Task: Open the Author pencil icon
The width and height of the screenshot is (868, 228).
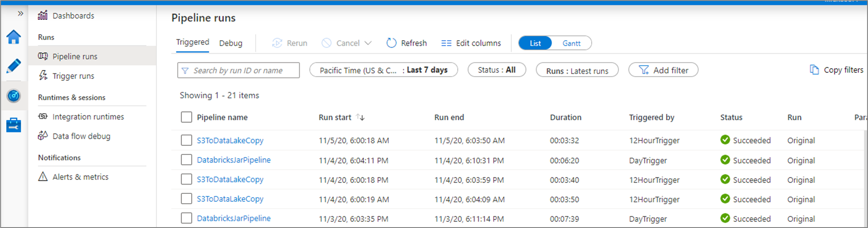Action: coord(13,66)
